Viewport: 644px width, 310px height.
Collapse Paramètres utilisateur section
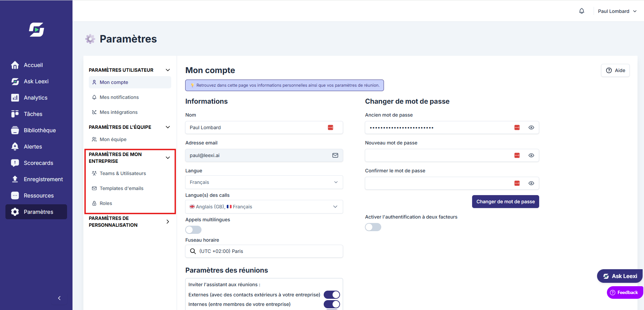click(168, 70)
